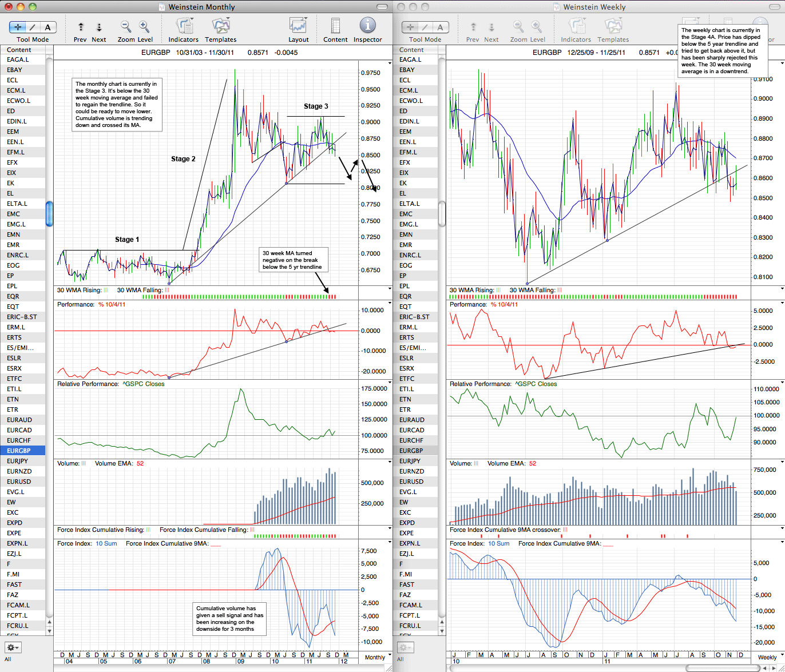The image size is (785, 672).
Task: Click the zoom-out magnifier in Weinstein Weekly
Action: point(518,26)
